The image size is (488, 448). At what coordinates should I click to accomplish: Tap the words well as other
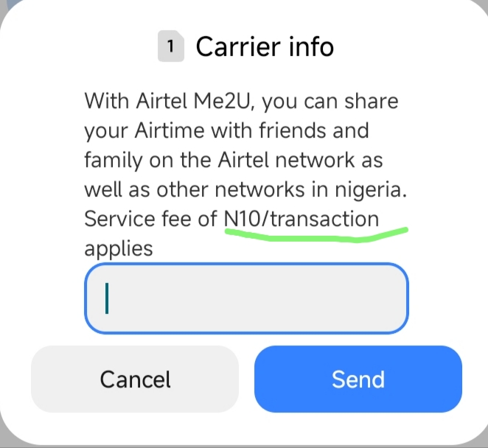[146, 189]
